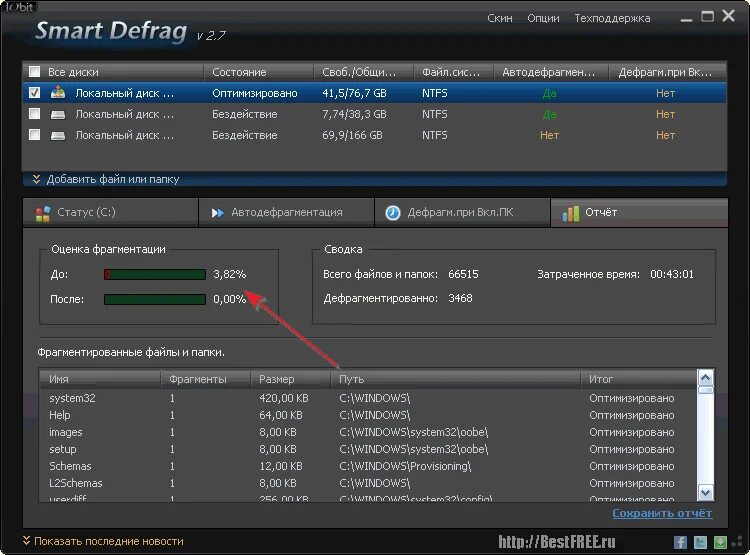Click the '12,00 KB' size cell
750x555 pixels.
(x=281, y=466)
